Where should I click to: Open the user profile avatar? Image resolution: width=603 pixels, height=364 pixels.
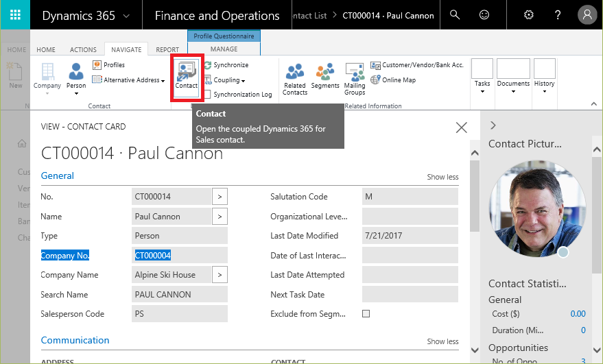587,14
